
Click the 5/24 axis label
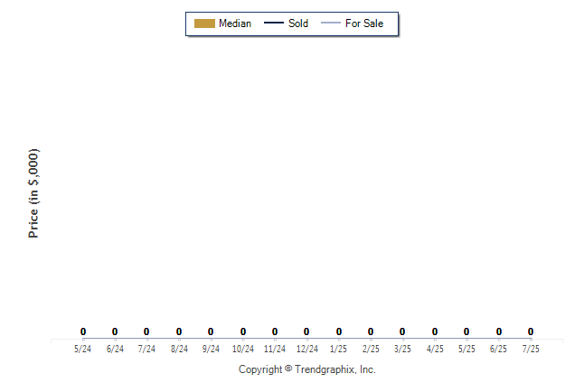(x=82, y=349)
